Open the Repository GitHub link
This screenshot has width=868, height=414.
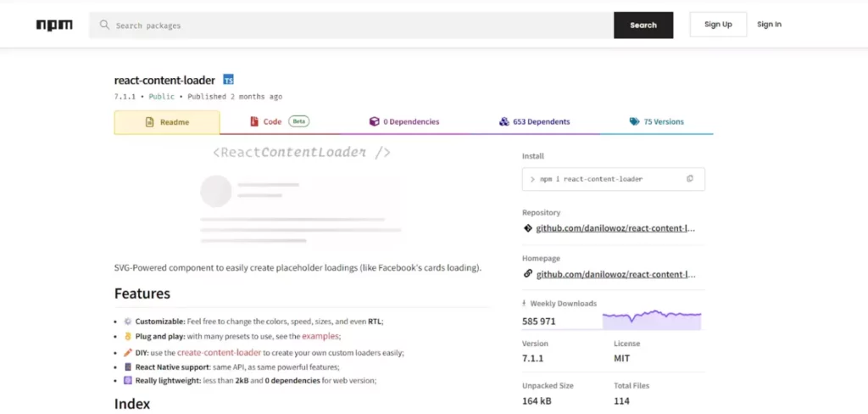[615, 228]
